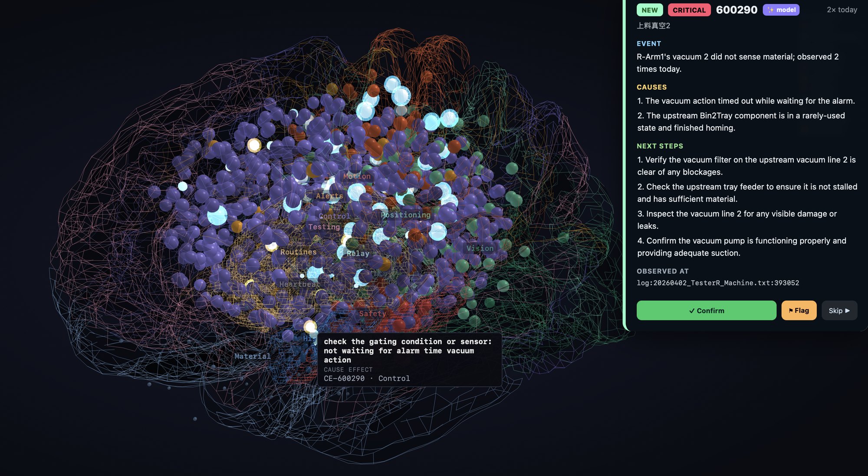Click the CAUSES section heading
This screenshot has width=868, height=476.
[x=651, y=87]
